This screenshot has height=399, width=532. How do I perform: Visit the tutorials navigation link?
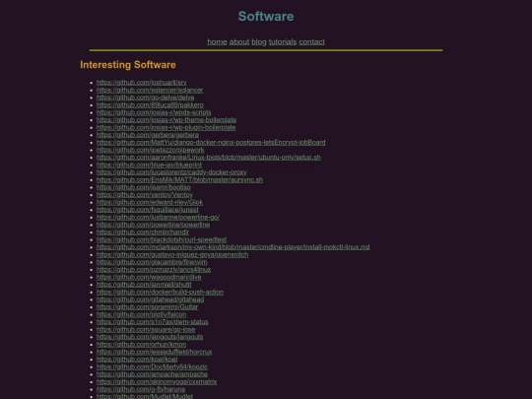pos(283,41)
